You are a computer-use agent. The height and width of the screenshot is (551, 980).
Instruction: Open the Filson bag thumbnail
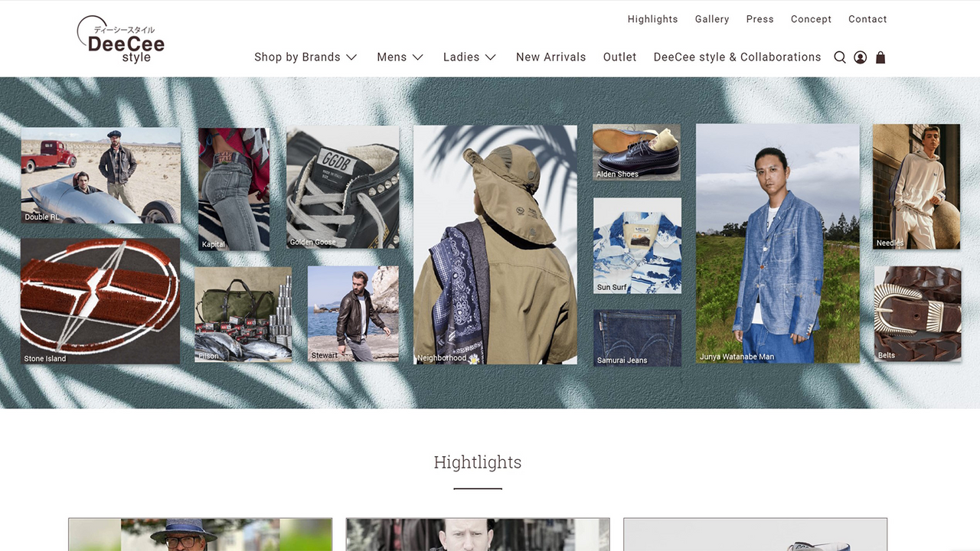[243, 315]
